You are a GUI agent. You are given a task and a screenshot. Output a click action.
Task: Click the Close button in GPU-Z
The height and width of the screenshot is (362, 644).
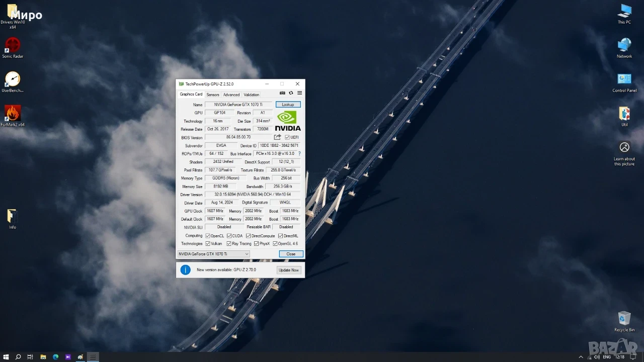point(291,254)
